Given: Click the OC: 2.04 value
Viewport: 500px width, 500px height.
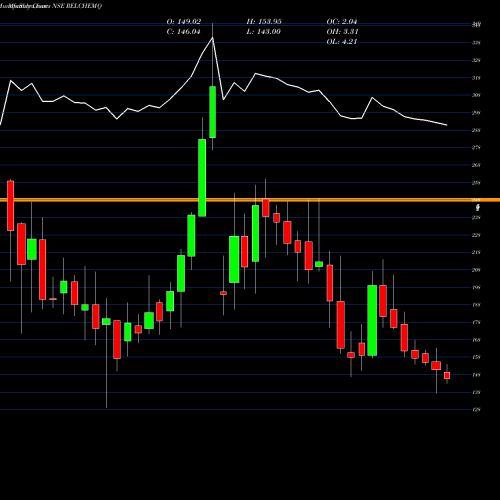Looking at the screenshot, I should (342, 22).
